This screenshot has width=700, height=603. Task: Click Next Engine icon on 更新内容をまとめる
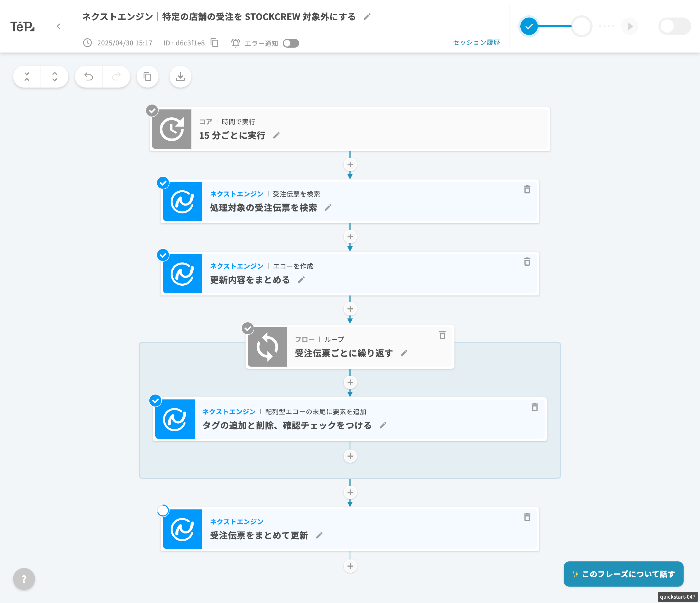click(182, 273)
